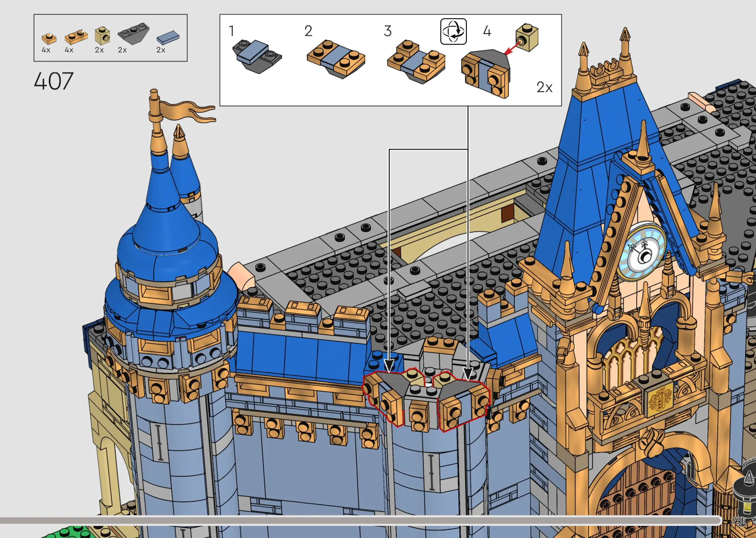Click the tan brick beside the red arrow
The width and height of the screenshot is (756, 538).
(527, 38)
